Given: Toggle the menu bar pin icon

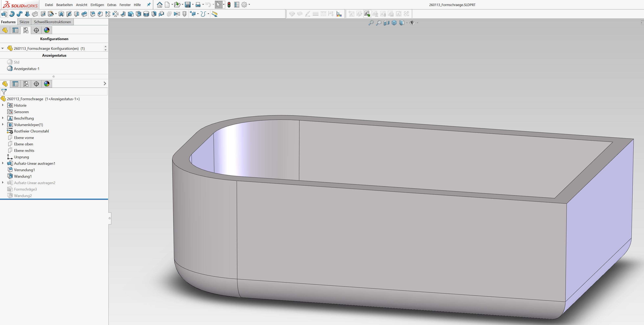Looking at the screenshot, I should tap(149, 4).
